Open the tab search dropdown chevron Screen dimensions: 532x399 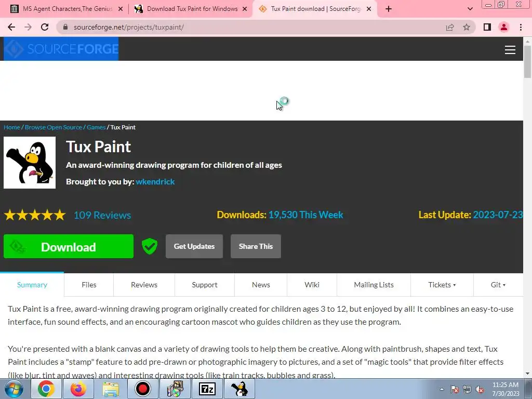click(470, 9)
